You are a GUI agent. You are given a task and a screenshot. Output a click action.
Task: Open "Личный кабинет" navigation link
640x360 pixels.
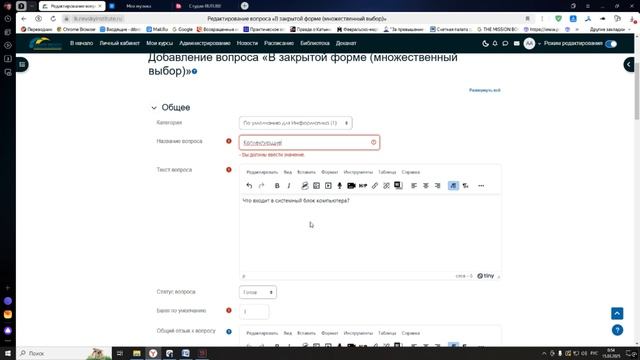click(x=120, y=43)
